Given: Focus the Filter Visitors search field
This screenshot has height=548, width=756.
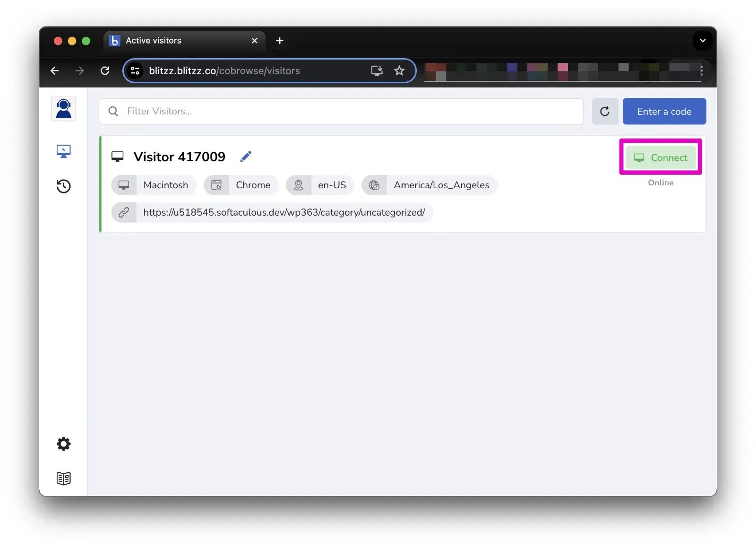Looking at the screenshot, I should [341, 112].
